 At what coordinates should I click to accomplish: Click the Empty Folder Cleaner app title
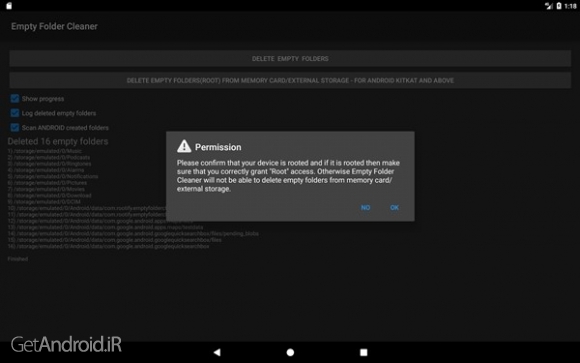[x=54, y=26]
